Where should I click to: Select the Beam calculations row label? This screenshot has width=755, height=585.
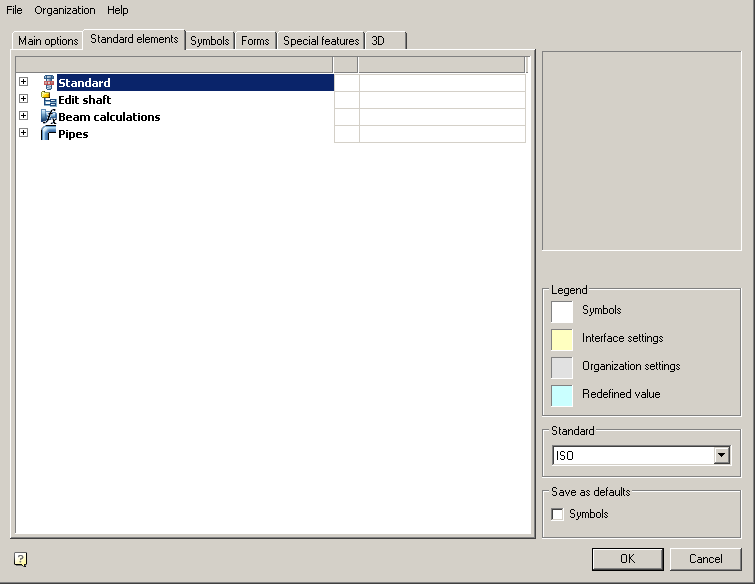coord(109,117)
